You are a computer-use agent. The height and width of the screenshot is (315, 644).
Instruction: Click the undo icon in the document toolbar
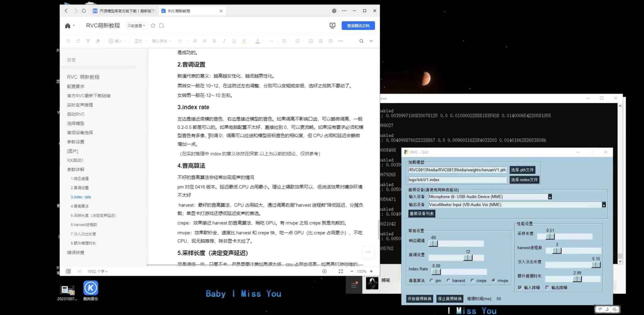68,41
